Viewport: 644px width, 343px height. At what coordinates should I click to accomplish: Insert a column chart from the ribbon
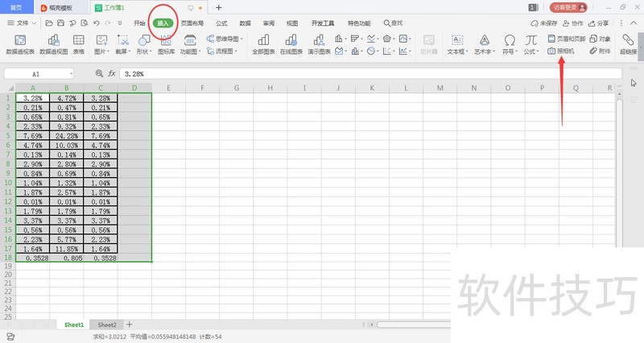[339, 39]
